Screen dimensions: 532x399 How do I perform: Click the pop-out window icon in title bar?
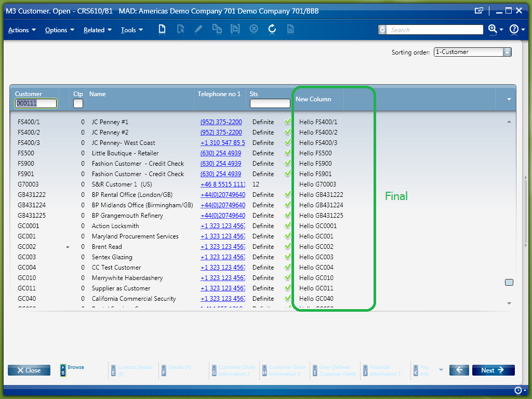479,10
